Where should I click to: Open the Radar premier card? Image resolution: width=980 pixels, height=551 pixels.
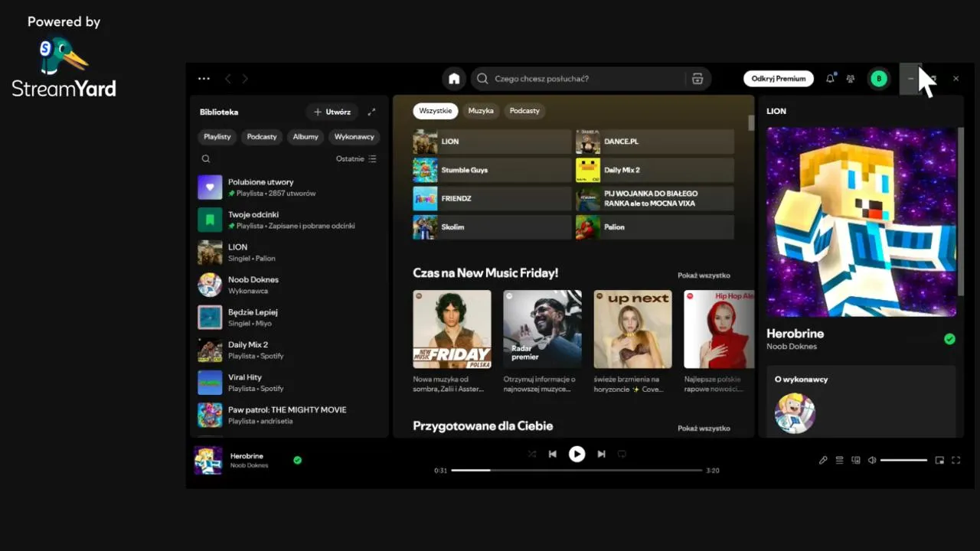coord(542,341)
